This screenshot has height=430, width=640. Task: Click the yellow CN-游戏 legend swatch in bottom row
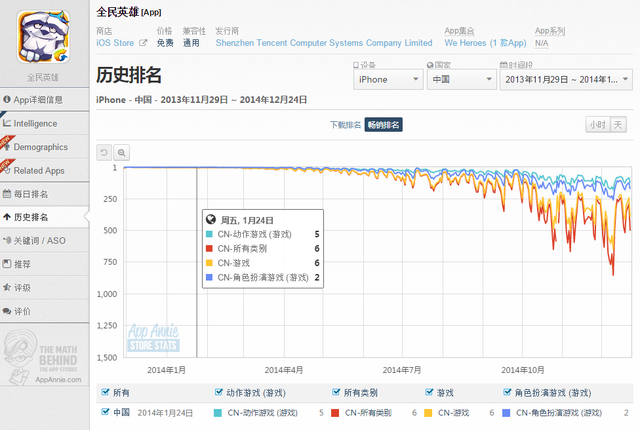coord(428,413)
